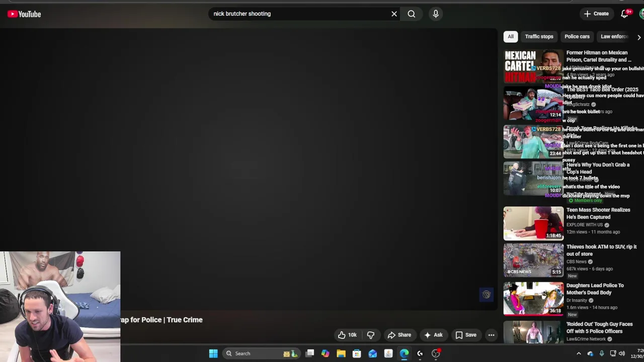Open the CBS News ATM theft thumbnail

[x=533, y=260]
